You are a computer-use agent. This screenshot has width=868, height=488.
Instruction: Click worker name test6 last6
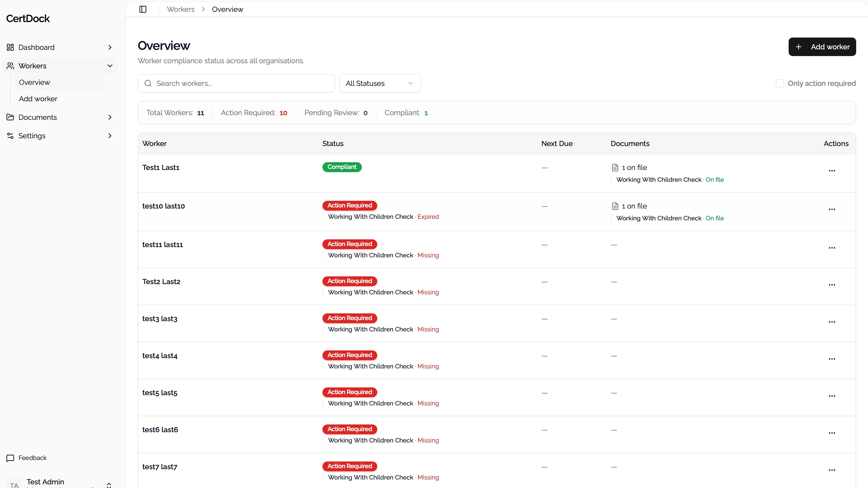(160, 430)
